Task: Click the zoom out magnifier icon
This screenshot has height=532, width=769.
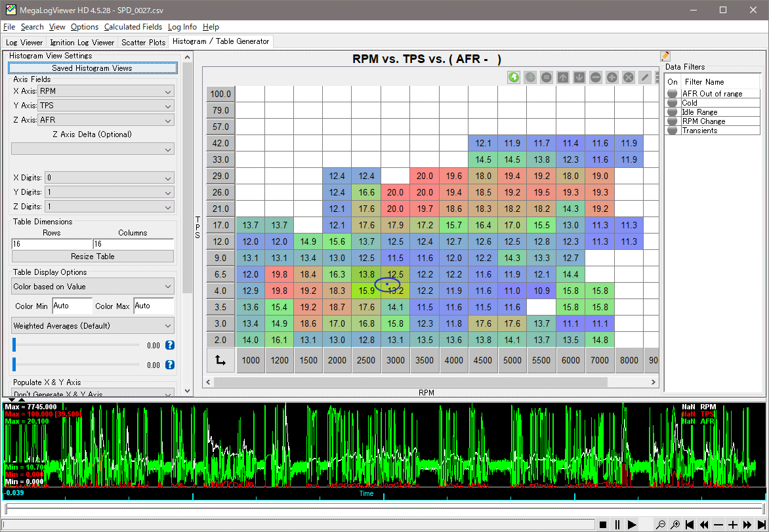Action: coord(661,525)
